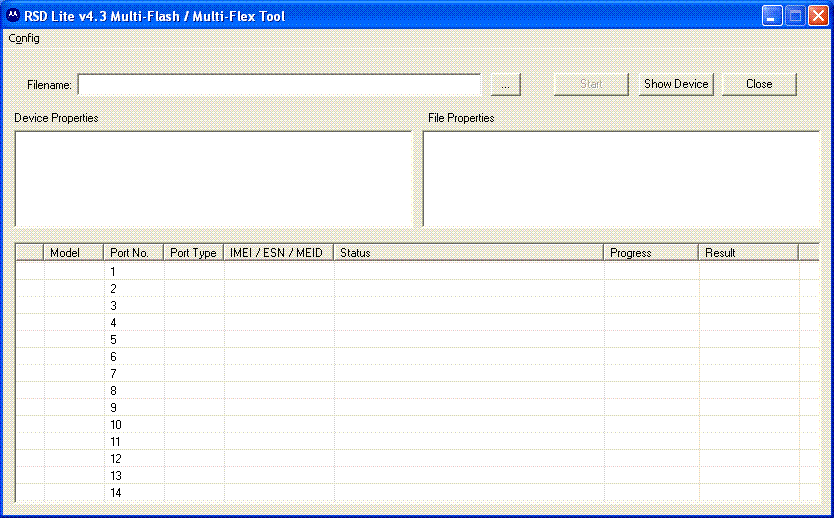The height and width of the screenshot is (520, 834).
Task: Click the Show Device button
Action: coord(676,84)
